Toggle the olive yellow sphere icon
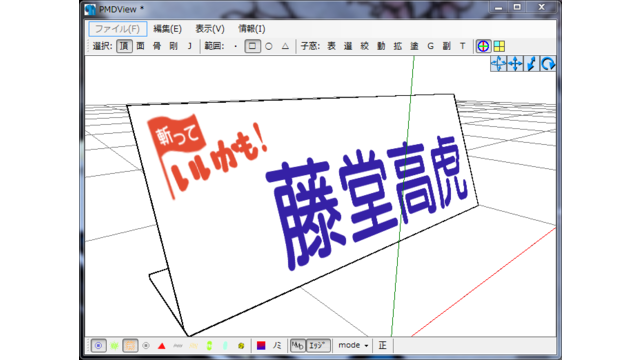Viewport: 640px width, 360px height. pos(241,346)
